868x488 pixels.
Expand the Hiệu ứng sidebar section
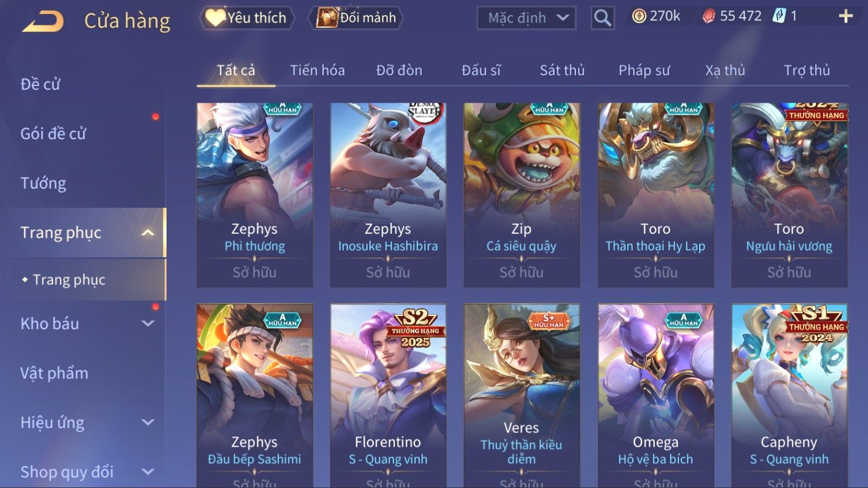click(148, 422)
